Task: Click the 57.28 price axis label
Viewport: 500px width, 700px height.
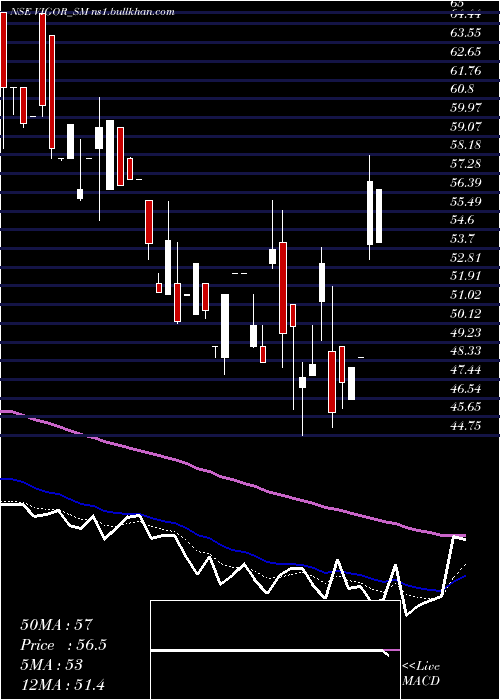Action: pyautogui.click(x=466, y=164)
